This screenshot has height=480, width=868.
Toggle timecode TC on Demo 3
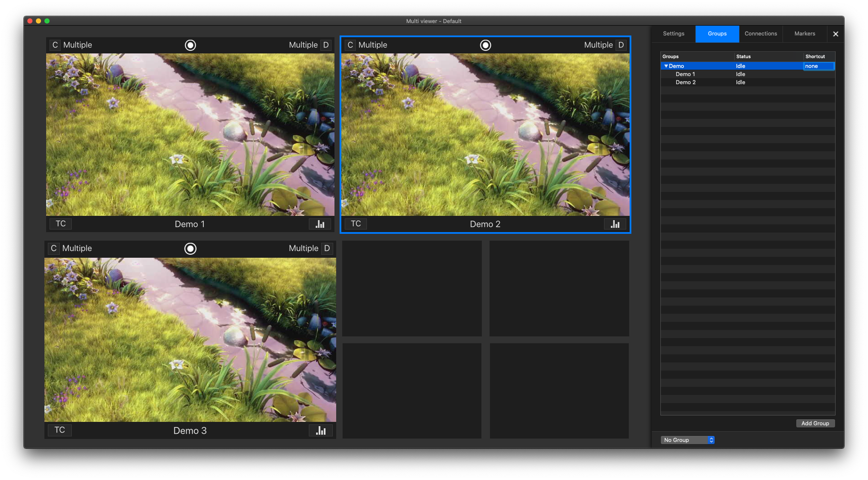tap(59, 430)
